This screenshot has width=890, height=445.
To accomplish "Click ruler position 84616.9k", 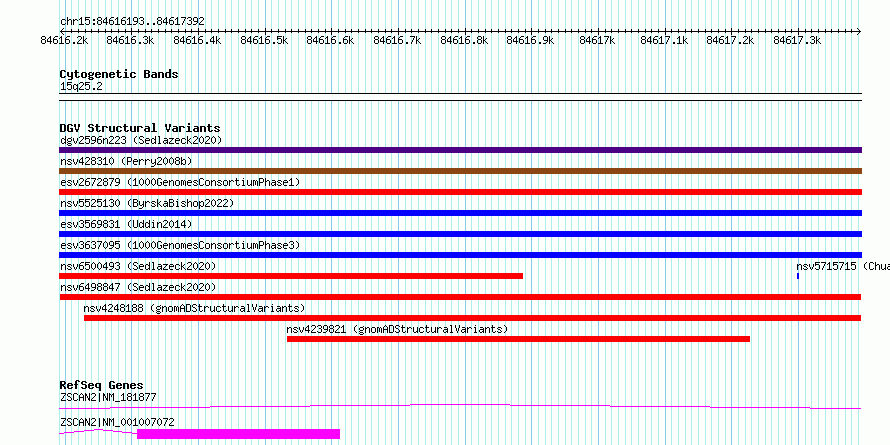I will tap(530, 40).
